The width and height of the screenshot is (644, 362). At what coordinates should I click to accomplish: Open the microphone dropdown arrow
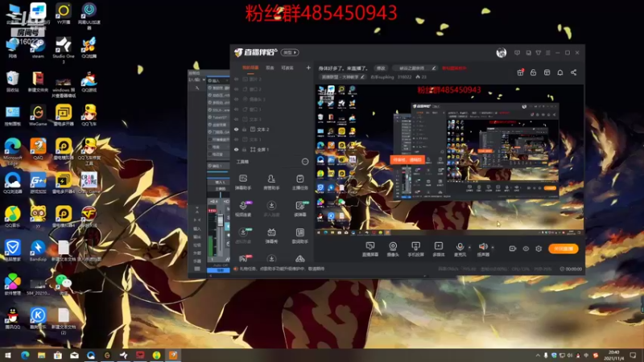point(469,248)
